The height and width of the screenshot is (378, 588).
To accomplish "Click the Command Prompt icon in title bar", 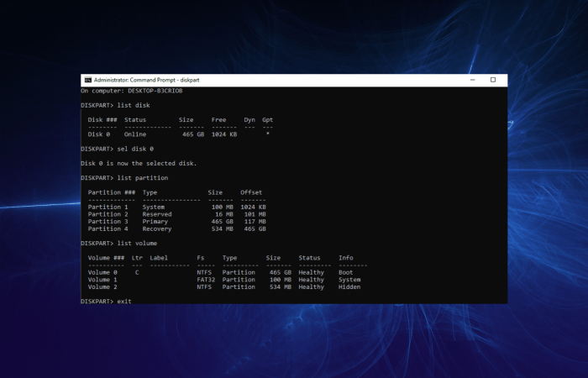I will pos(88,80).
